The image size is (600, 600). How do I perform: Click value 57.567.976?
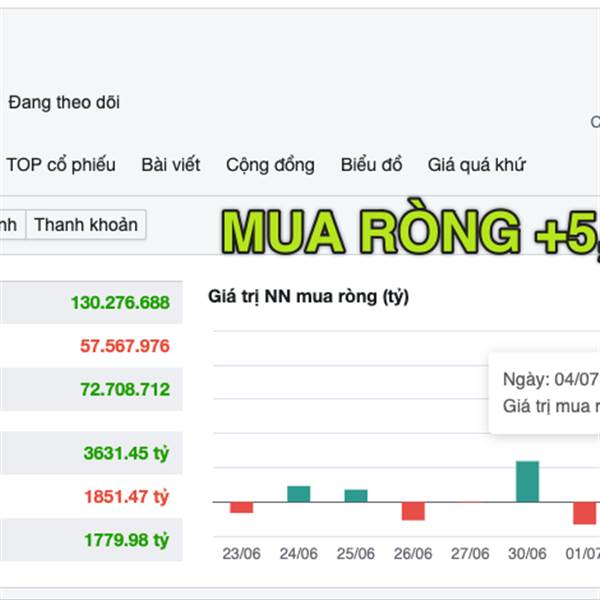point(125,346)
